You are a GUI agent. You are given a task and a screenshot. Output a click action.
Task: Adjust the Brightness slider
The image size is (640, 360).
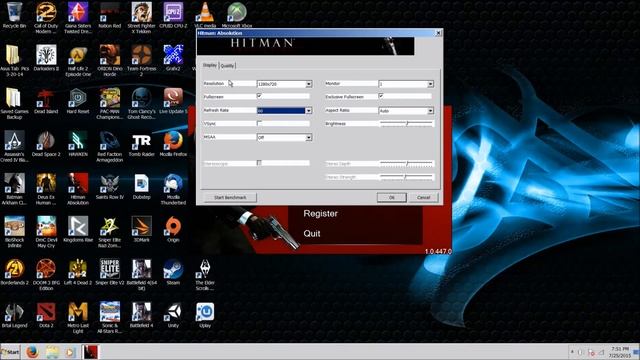click(x=407, y=123)
